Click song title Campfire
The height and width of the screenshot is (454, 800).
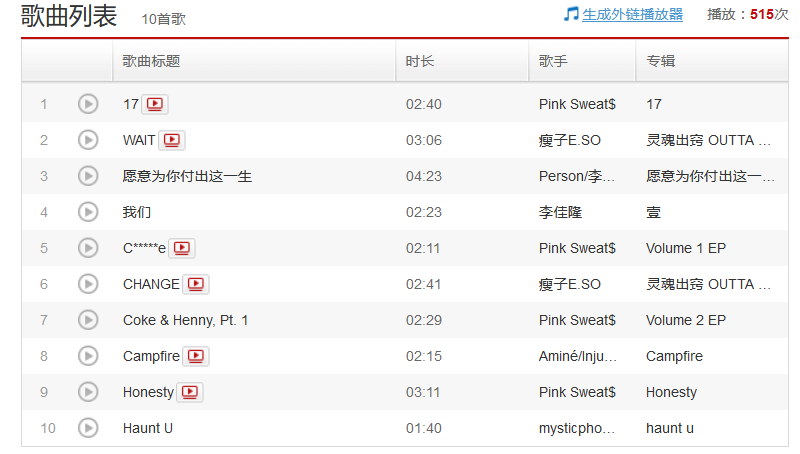coord(151,356)
